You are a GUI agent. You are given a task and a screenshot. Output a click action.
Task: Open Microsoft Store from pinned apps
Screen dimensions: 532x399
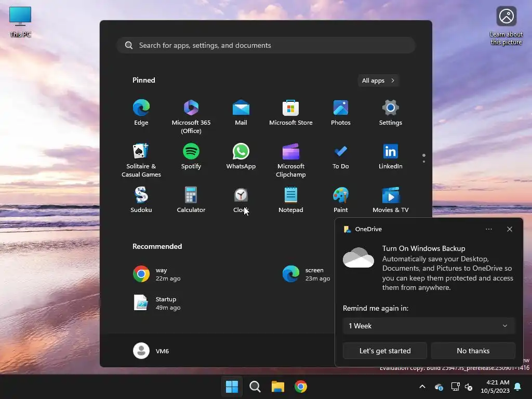291,113
